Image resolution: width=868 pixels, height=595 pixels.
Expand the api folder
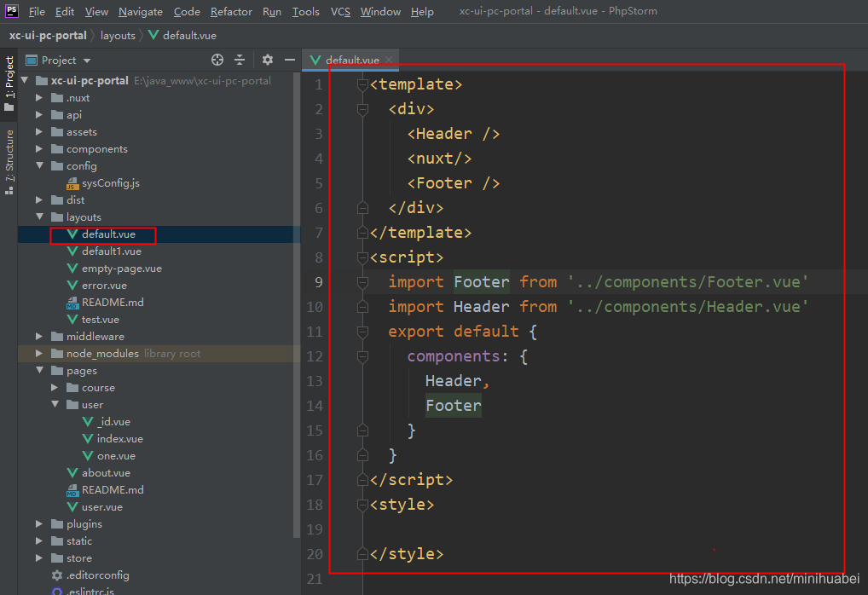39,114
